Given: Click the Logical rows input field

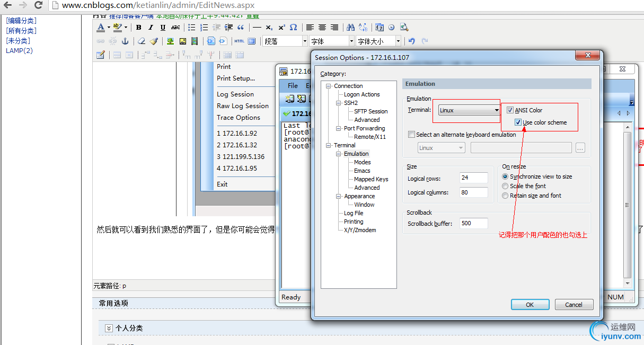Looking at the screenshot, I should click(474, 178).
